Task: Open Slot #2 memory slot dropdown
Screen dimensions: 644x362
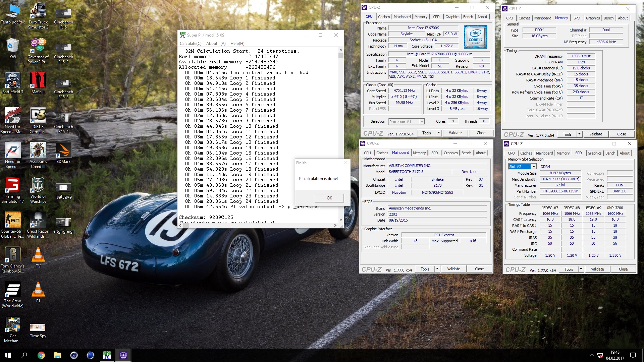Action: (533, 167)
